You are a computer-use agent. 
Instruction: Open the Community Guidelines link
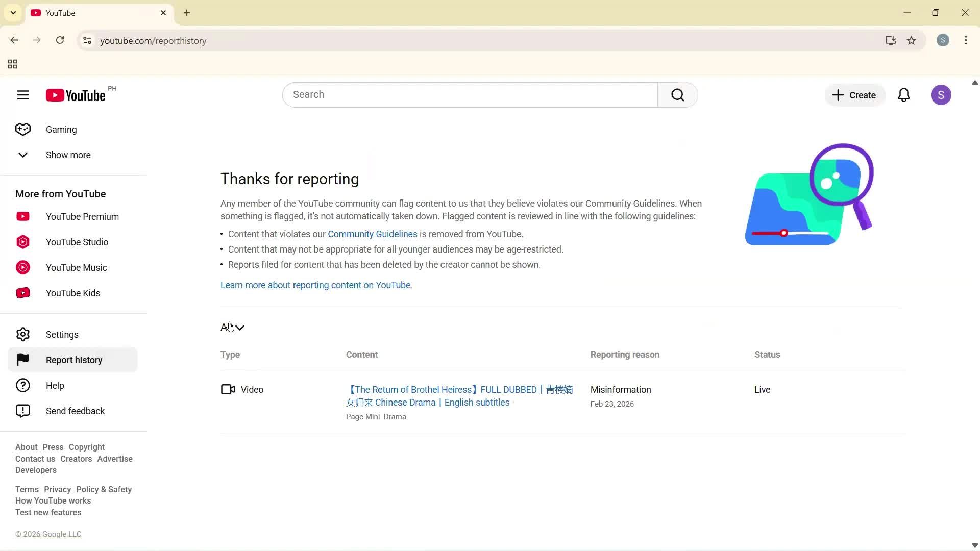372,234
